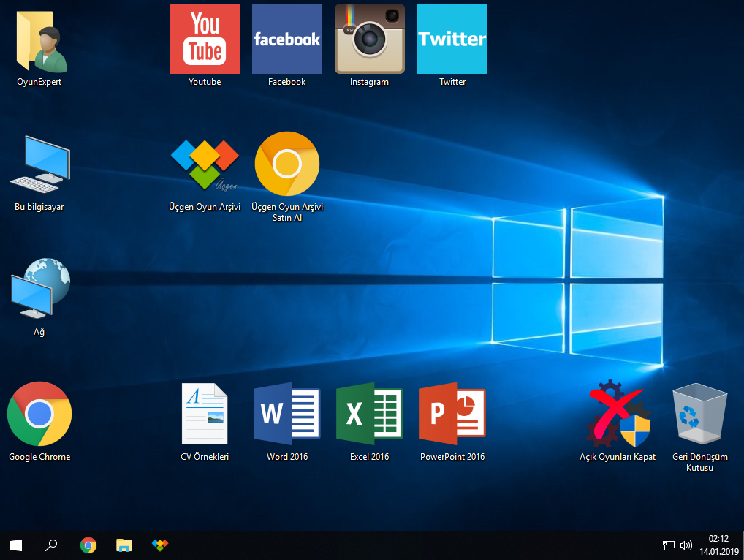Select Üçgen Oyun Arşivi Satın Al icon
This screenshot has width=744, height=560.
[287, 164]
